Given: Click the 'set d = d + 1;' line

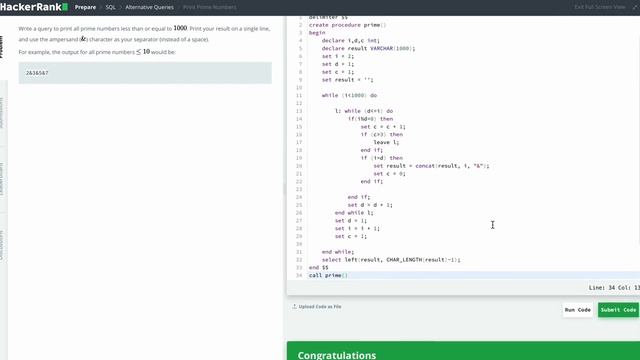Looking at the screenshot, I should tap(370, 205).
